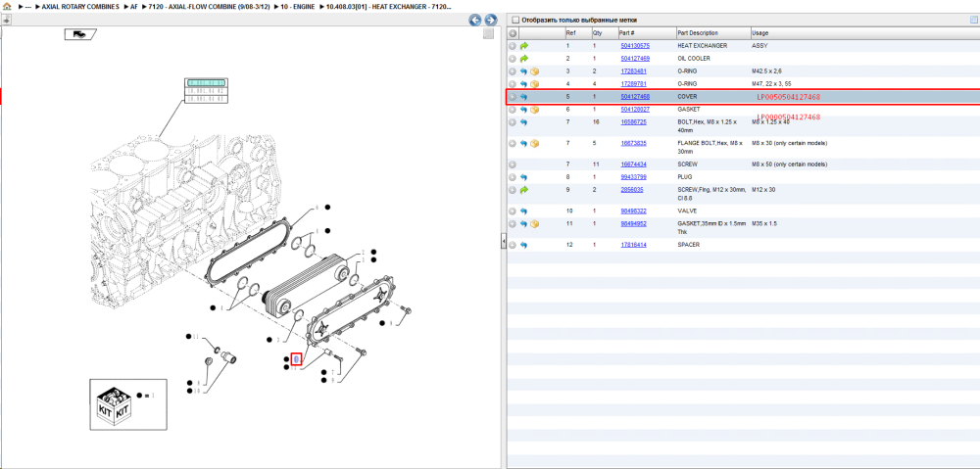Click the green arrow on OIL COOLER row
This screenshot has width=980, height=469.
point(523,58)
